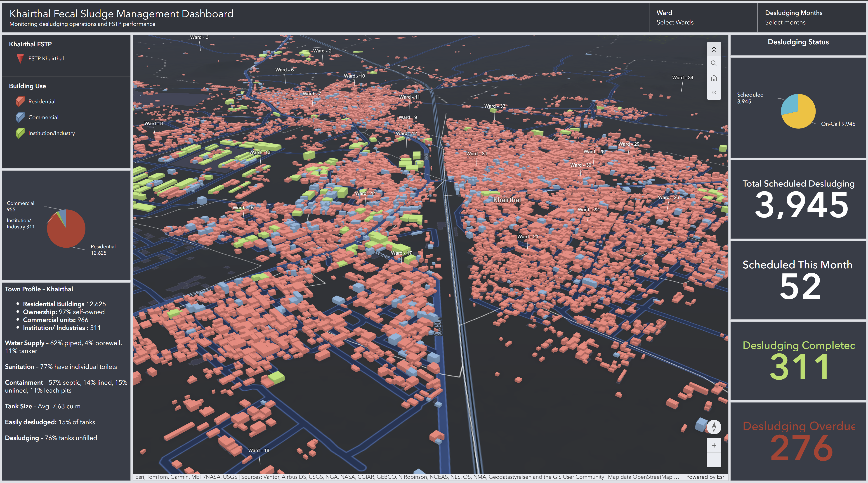The image size is (868, 483).
Task: Open the Desludging Months selector
Action: coord(812,18)
